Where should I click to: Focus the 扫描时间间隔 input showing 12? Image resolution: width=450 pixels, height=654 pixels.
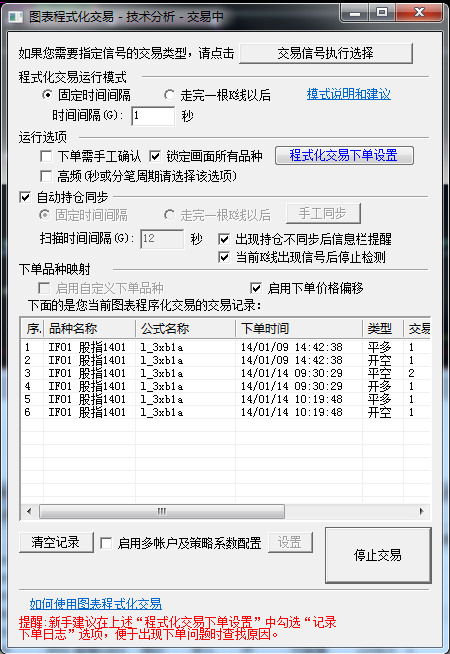pyautogui.click(x=162, y=239)
